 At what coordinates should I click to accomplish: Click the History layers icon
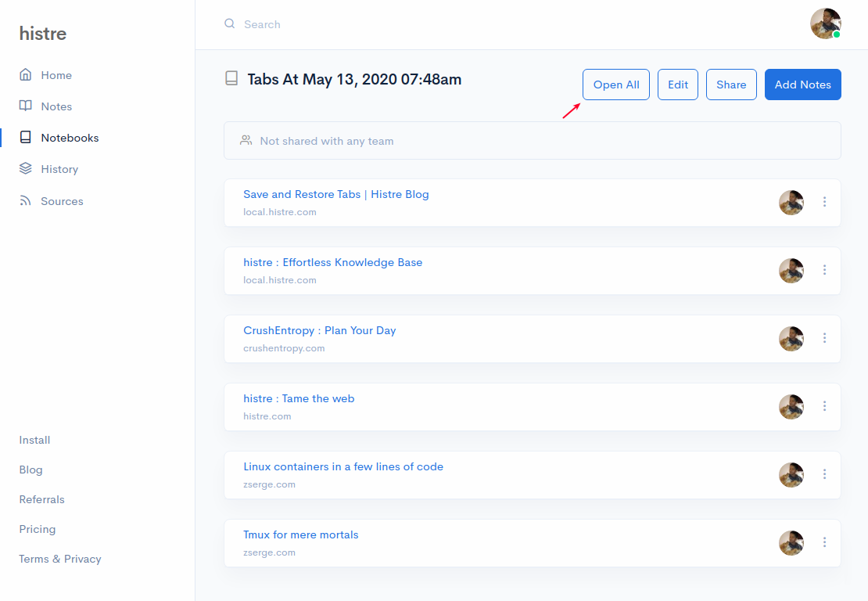(26, 168)
